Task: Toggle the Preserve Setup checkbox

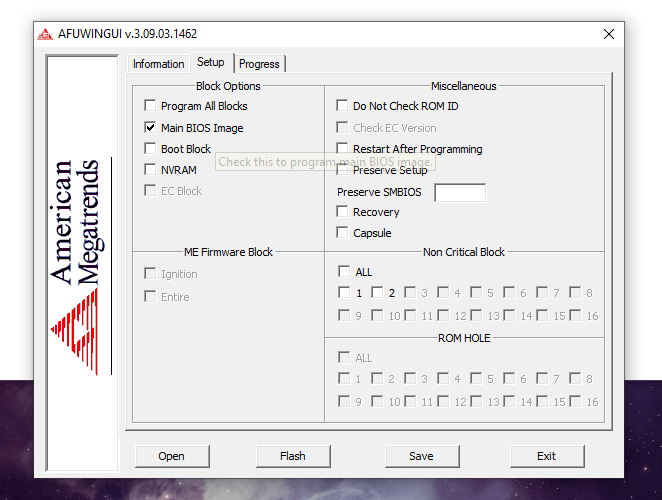Action: pyautogui.click(x=342, y=170)
